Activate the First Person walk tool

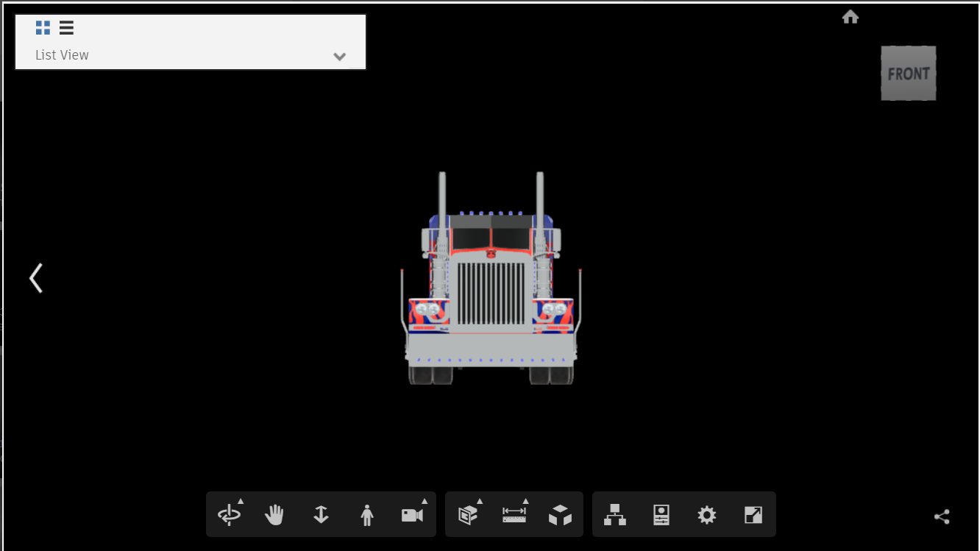pos(367,515)
